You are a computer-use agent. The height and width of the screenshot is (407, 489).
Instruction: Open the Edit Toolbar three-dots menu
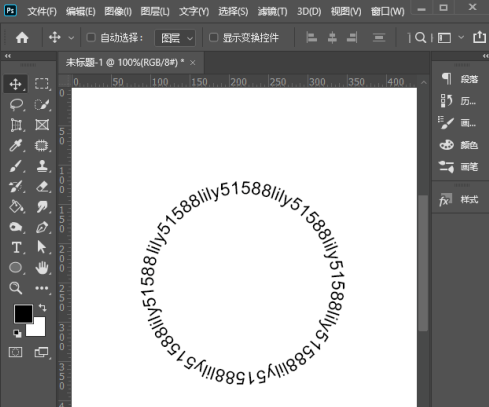pyautogui.click(x=42, y=288)
